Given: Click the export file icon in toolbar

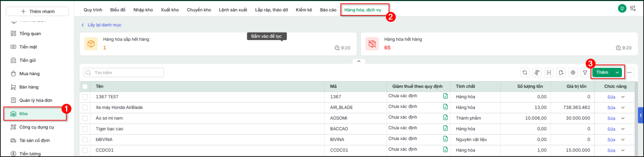Looking at the screenshot, I should point(561,73).
